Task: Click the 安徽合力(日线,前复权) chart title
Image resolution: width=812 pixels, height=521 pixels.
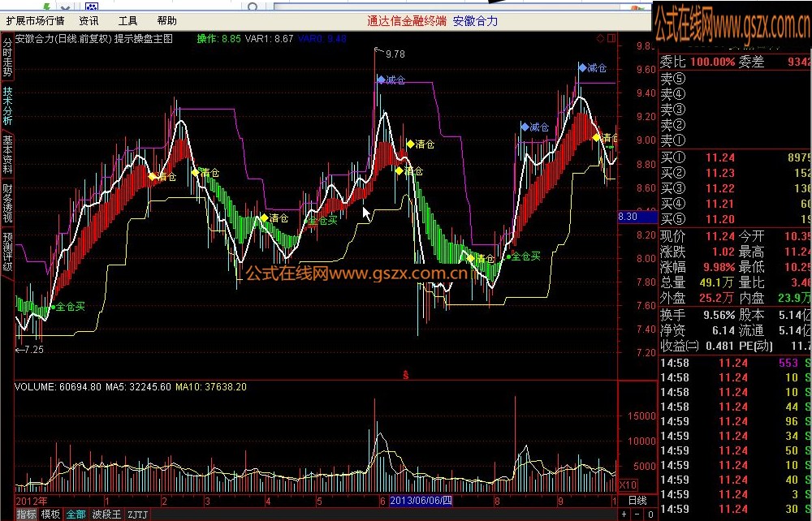Action: (63, 38)
